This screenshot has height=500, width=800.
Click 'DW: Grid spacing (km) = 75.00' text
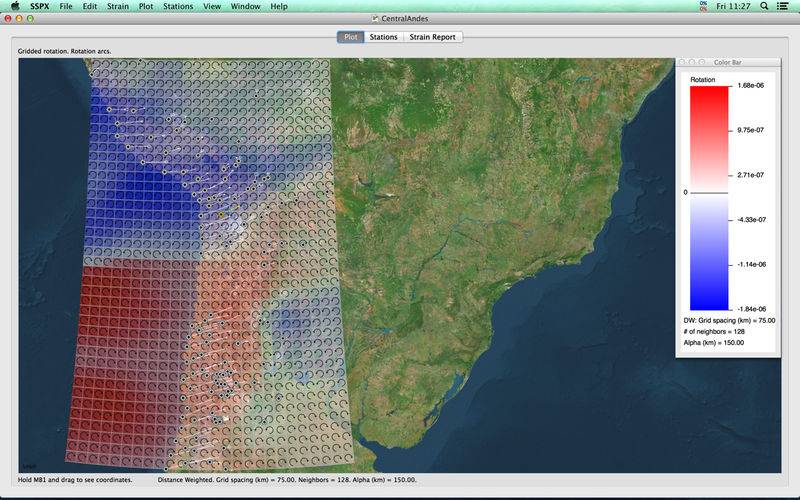729,320
